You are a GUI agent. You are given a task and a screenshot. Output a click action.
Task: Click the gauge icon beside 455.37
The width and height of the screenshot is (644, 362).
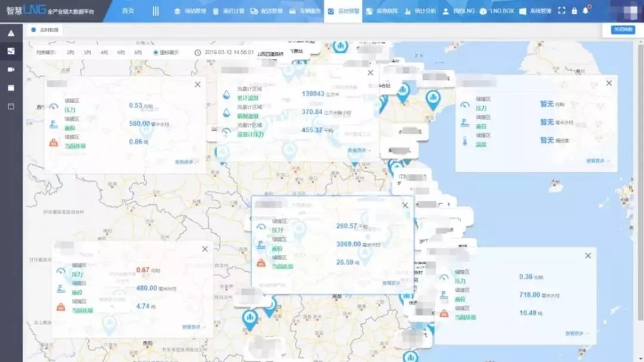point(226,131)
